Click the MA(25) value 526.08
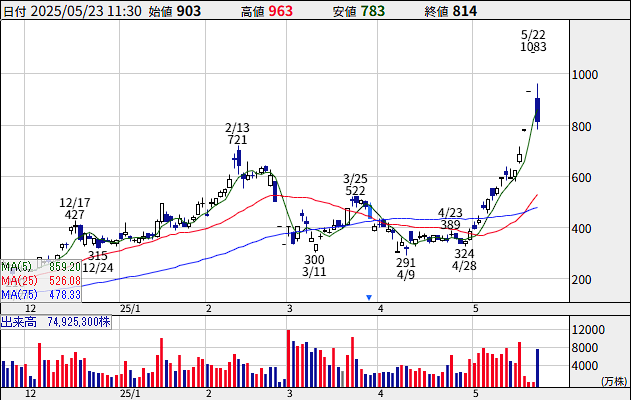This screenshot has width=631, height=400. click(65, 280)
